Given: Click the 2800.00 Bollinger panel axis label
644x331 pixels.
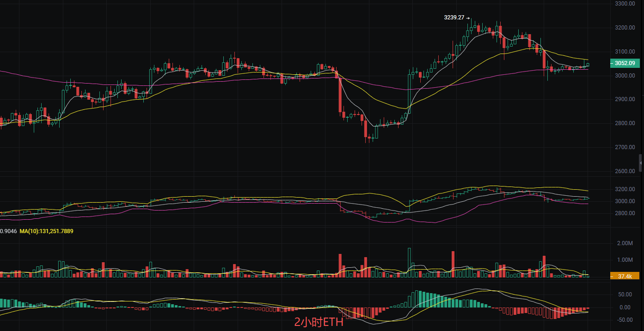Looking at the screenshot, I should coord(625,213).
